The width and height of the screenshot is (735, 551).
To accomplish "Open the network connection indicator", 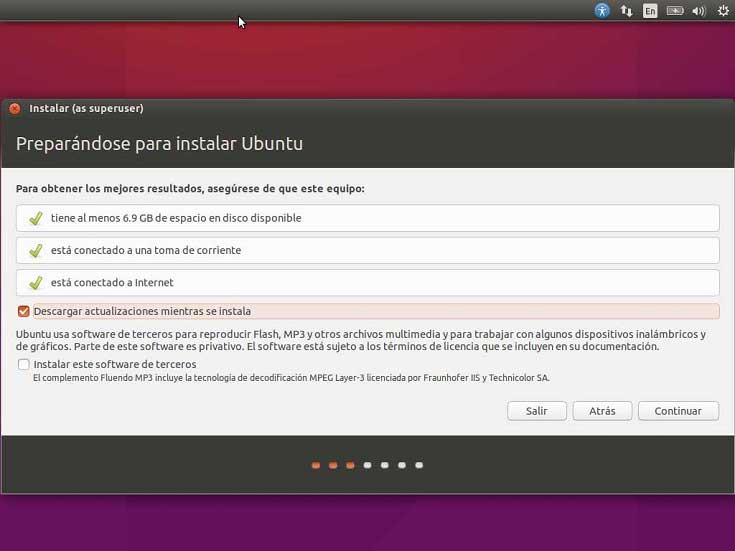I will [626, 11].
